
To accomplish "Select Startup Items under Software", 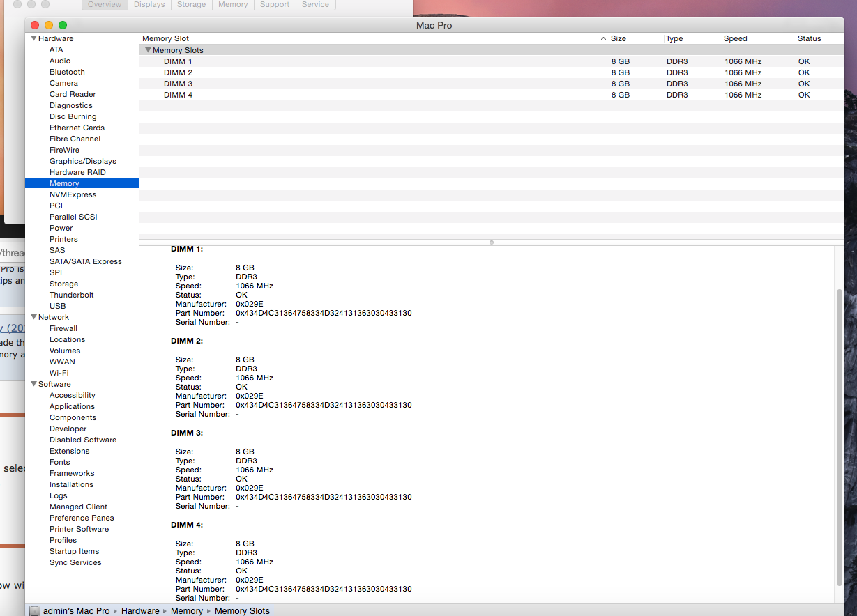I will tap(74, 551).
